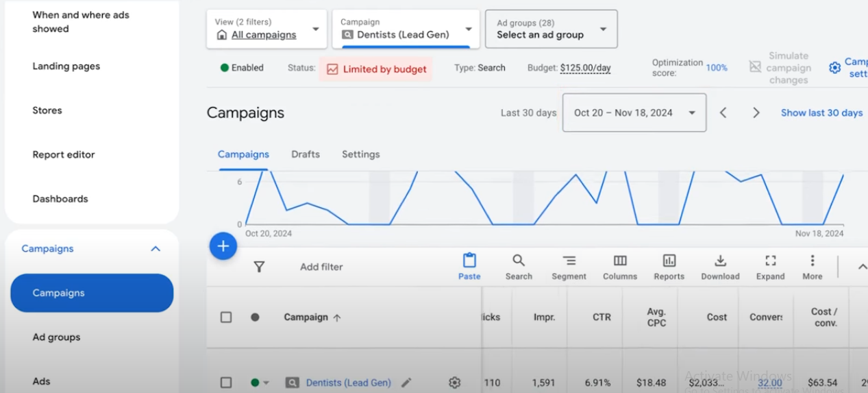The width and height of the screenshot is (868, 393).
Task: Sort by the Impr. column header
Action: (x=545, y=317)
